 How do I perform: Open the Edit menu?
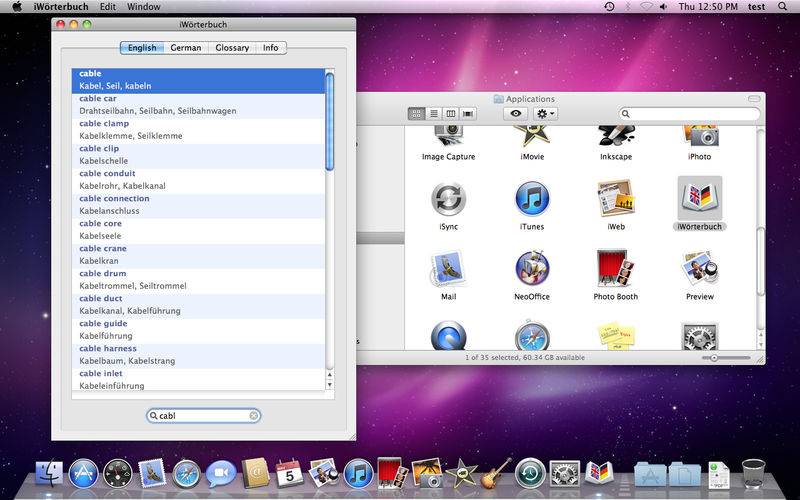pos(108,7)
